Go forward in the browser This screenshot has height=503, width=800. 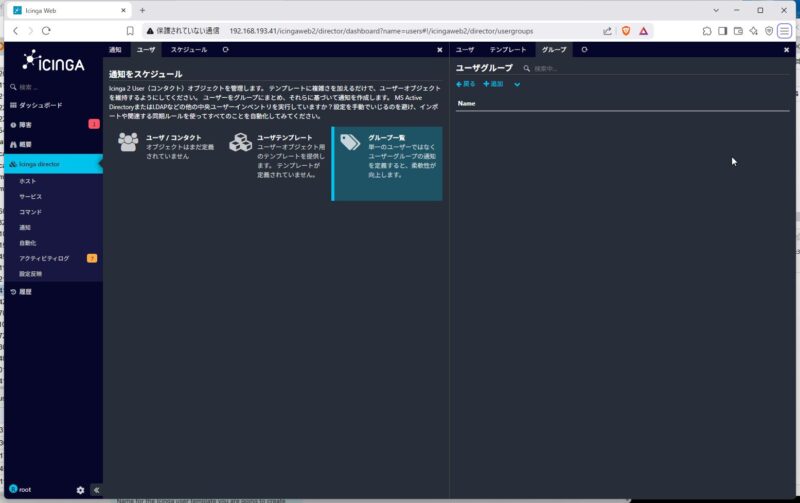coord(31,31)
